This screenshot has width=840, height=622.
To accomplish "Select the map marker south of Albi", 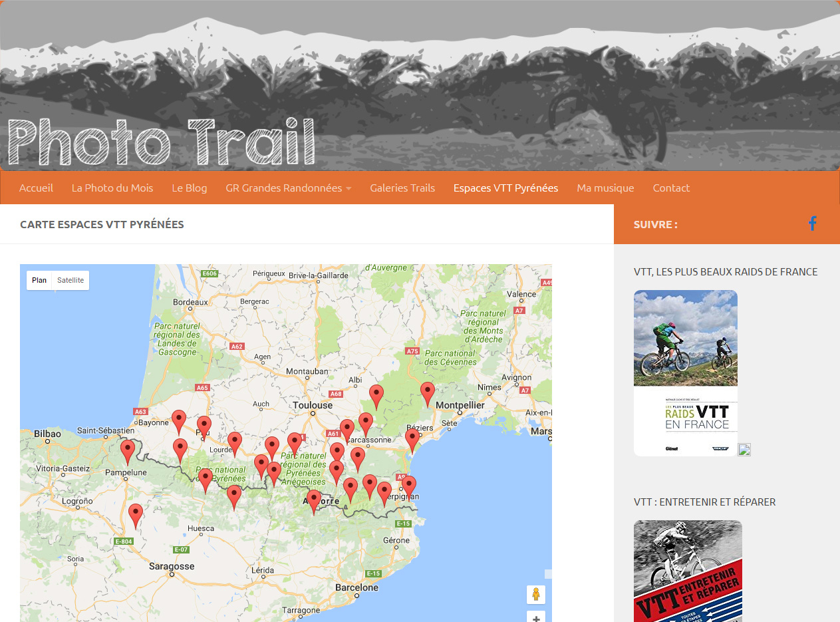I will [x=376, y=397].
